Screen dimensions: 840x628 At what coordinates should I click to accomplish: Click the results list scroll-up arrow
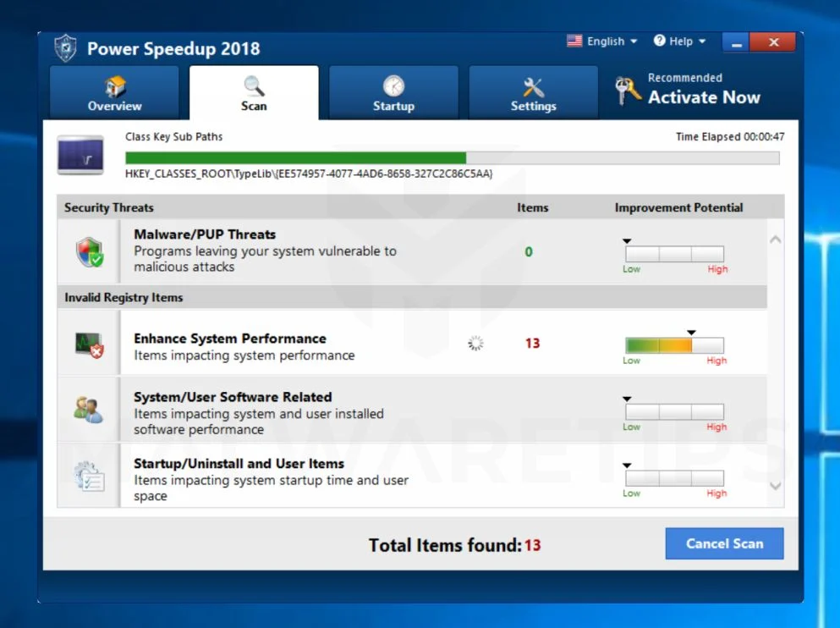[775, 240]
